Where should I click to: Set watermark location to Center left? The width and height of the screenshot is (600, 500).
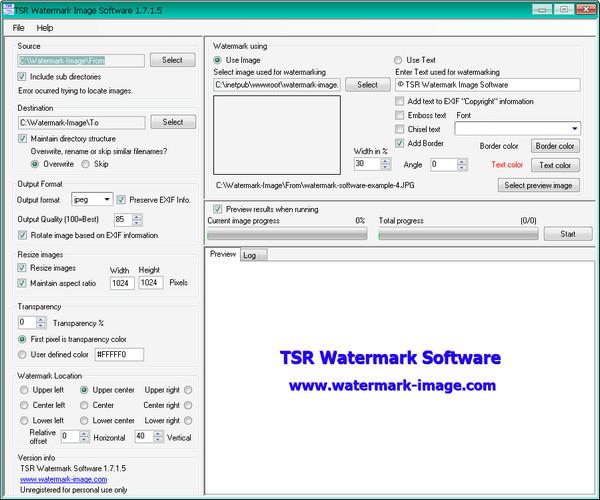click(x=24, y=405)
